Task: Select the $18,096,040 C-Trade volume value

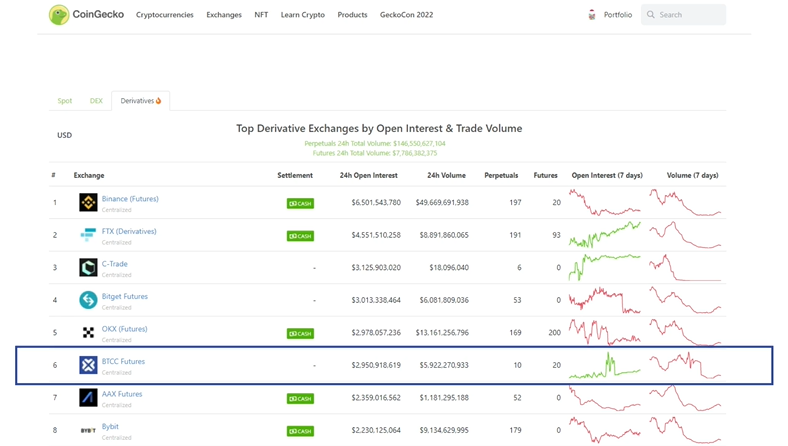Action: click(x=449, y=267)
